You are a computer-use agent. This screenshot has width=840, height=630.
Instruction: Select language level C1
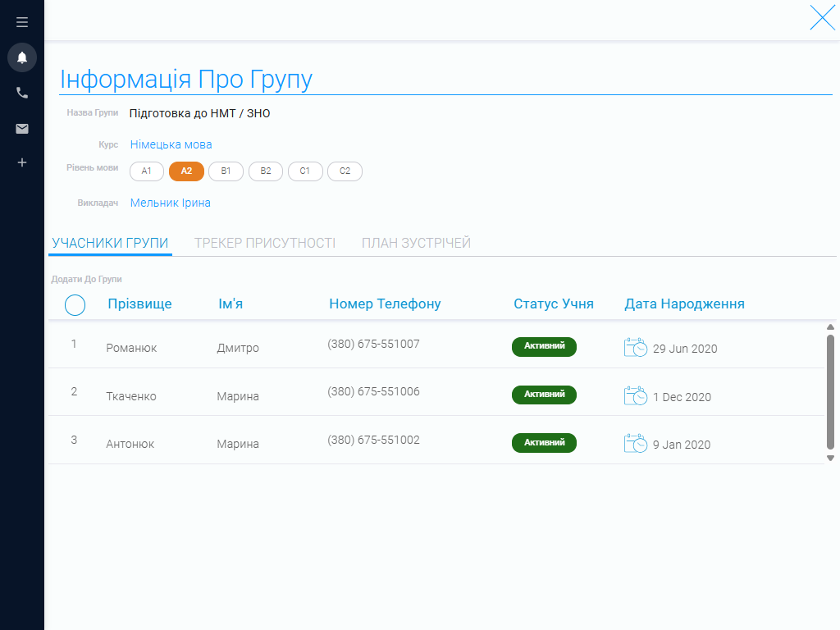(x=305, y=171)
